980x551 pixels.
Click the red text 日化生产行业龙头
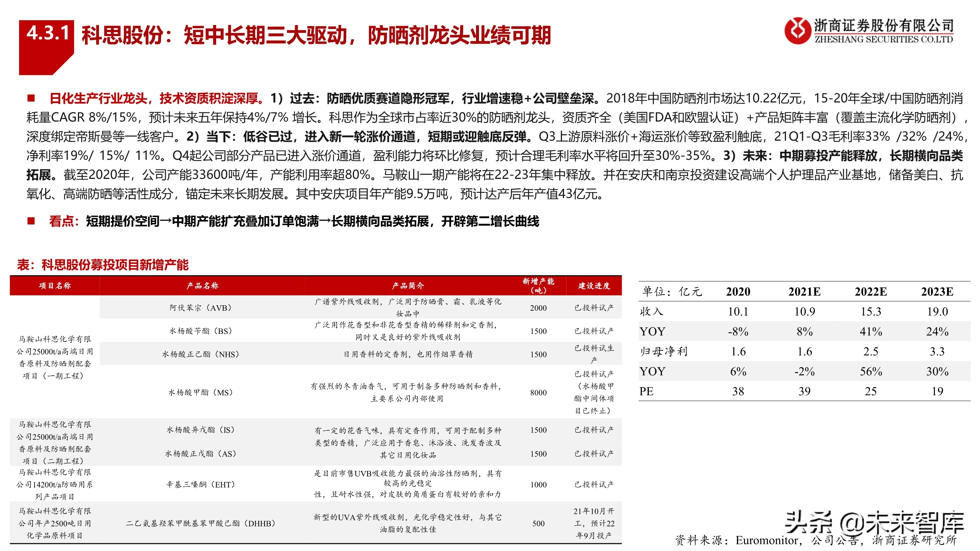98,98
